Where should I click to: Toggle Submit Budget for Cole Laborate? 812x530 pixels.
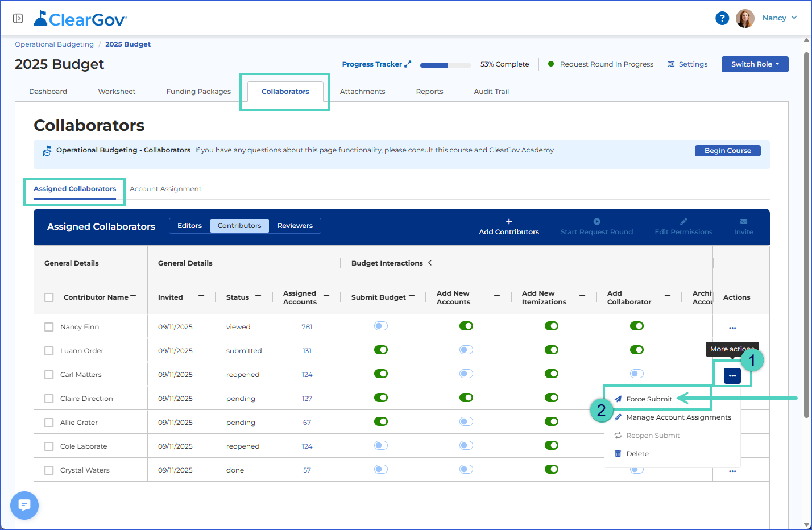(381, 445)
